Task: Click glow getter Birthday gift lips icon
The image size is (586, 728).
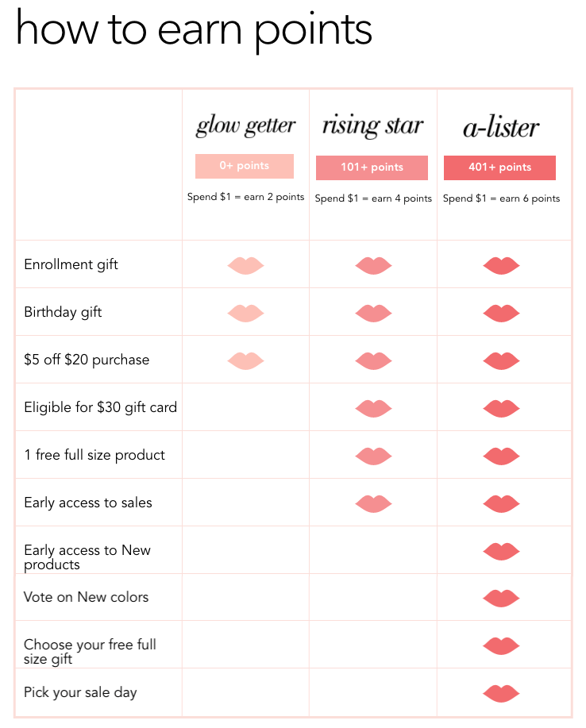Action: 245,314
